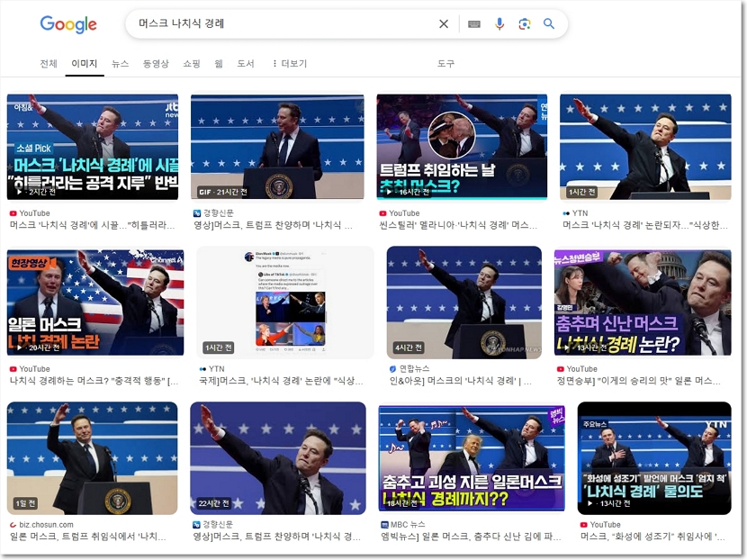The width and height of the screenshot is (747, 560).
Task: Open the GIF thumbnail from 21시간 전
Action: click(277, 147)
